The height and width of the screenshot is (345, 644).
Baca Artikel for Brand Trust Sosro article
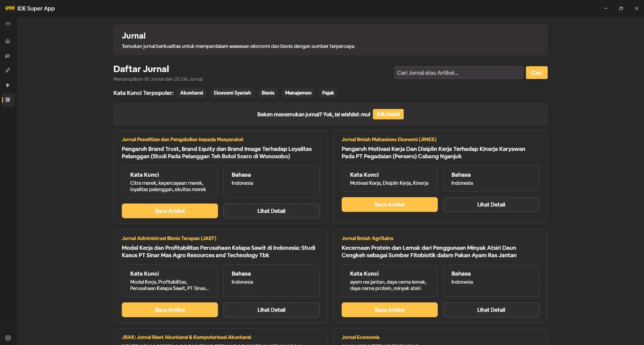pos(170,211)
